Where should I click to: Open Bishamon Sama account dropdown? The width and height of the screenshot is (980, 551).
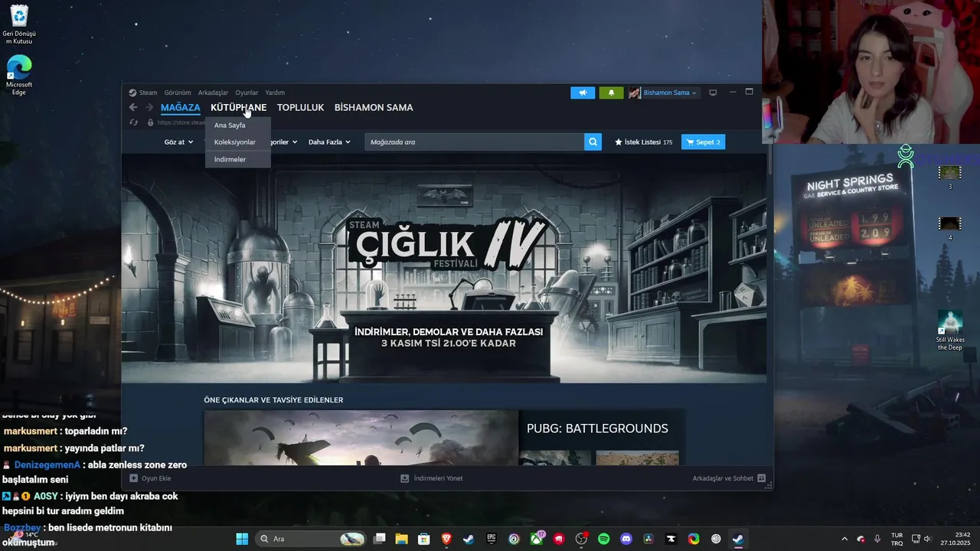click(x=670, y=93)
